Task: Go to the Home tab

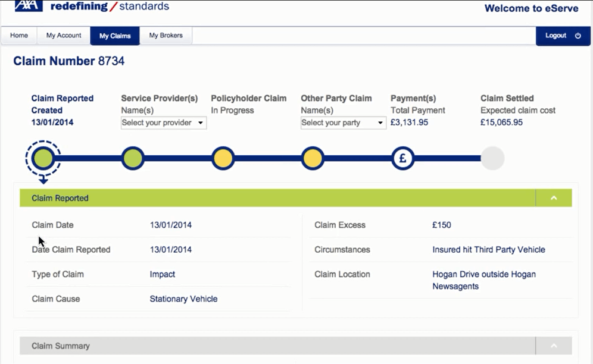Action: coord(19,36)
